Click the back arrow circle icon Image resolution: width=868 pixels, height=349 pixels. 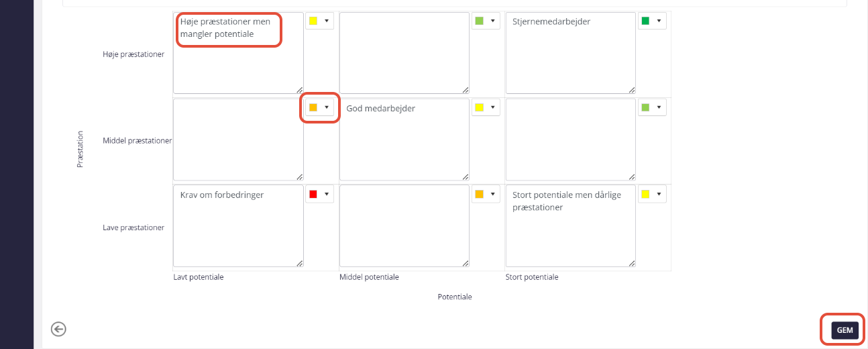point(58,329)
